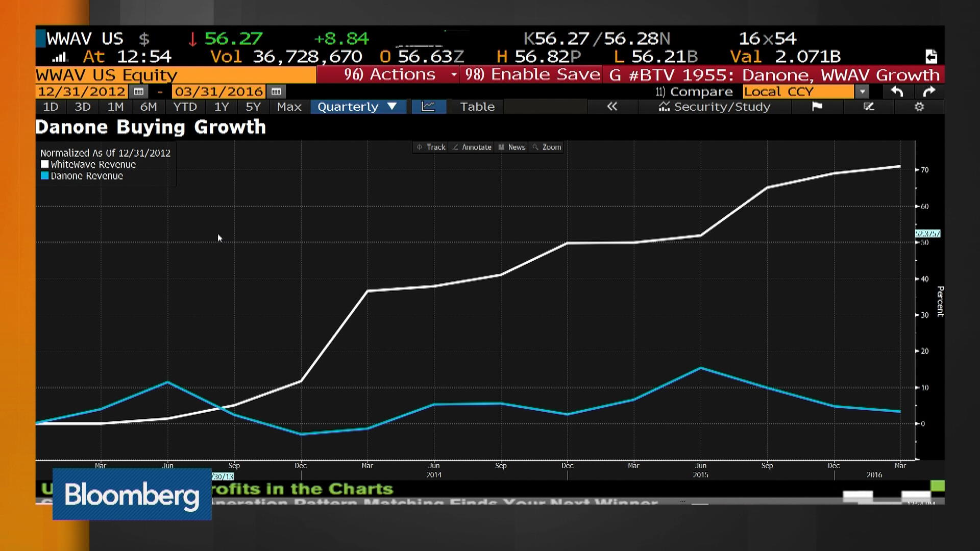Click the redo arrow icon
The width and height of the screenshot is (980, 551).
[929, 92]
